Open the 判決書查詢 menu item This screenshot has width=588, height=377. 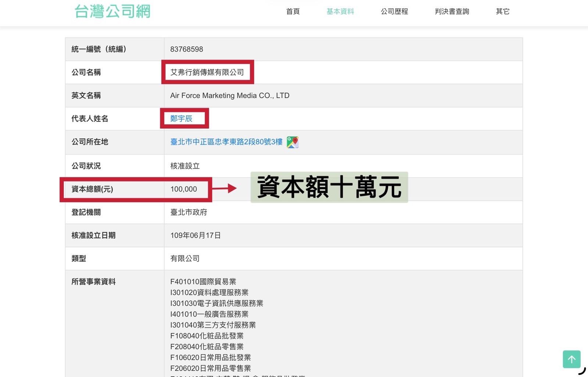[452, 11]
